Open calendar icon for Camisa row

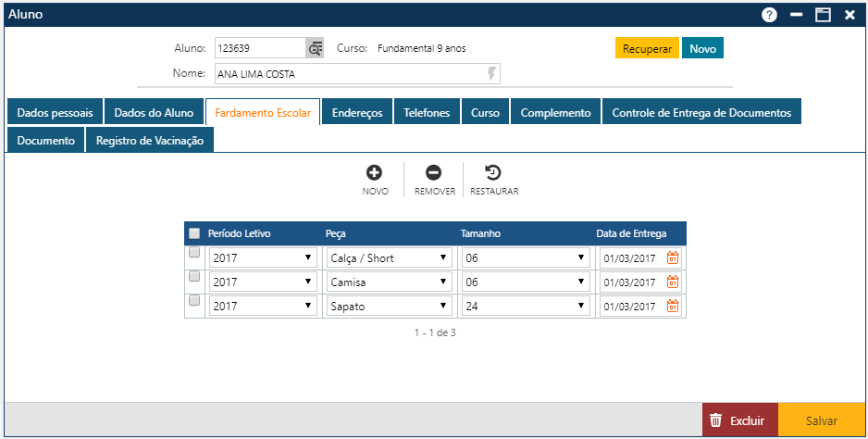673,282
